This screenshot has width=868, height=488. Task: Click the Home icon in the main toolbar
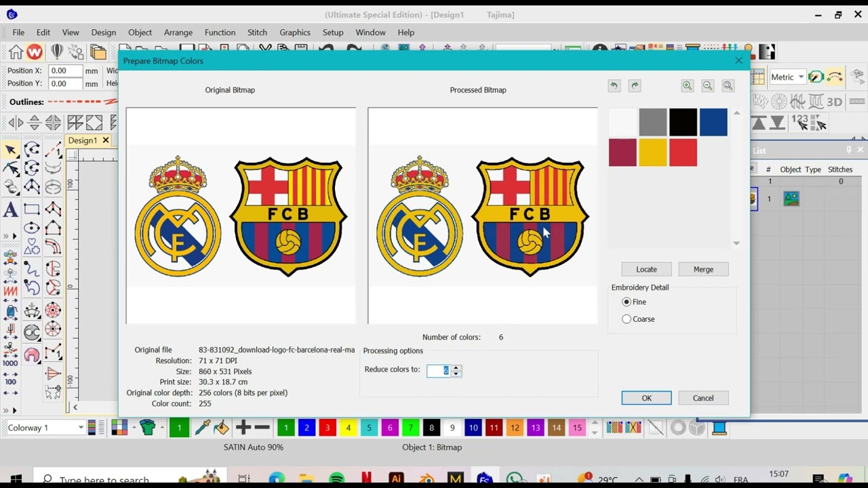tap(16, 52)
